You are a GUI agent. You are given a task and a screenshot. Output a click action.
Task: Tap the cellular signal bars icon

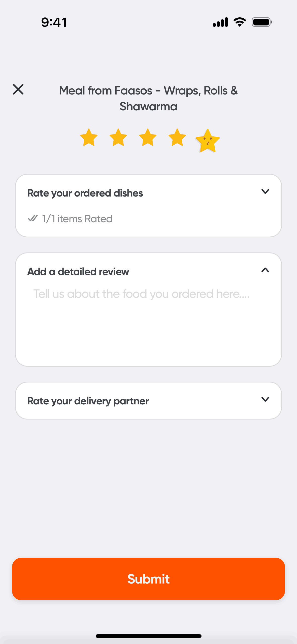[x=220, y=22]
